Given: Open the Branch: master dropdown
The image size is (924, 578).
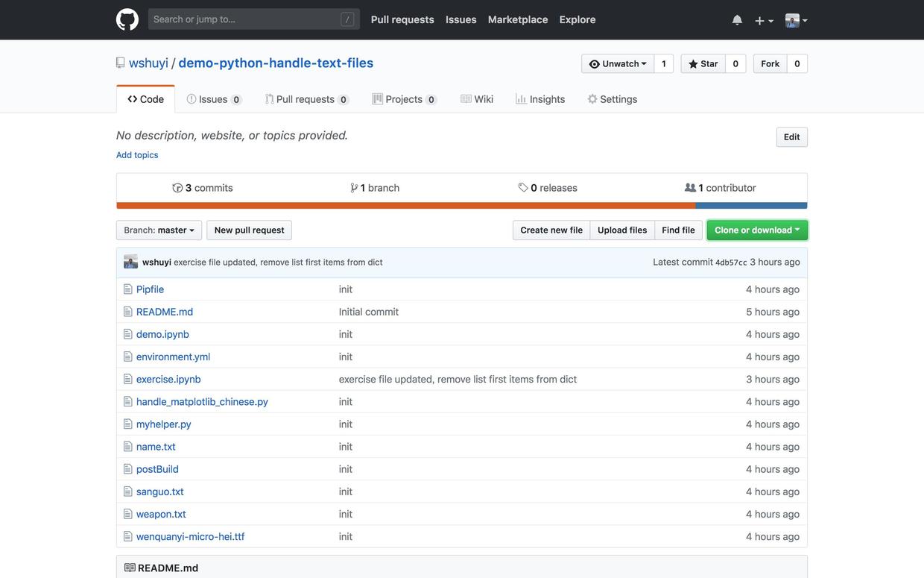Looking at the screenshot, I should tap(159, 230).
